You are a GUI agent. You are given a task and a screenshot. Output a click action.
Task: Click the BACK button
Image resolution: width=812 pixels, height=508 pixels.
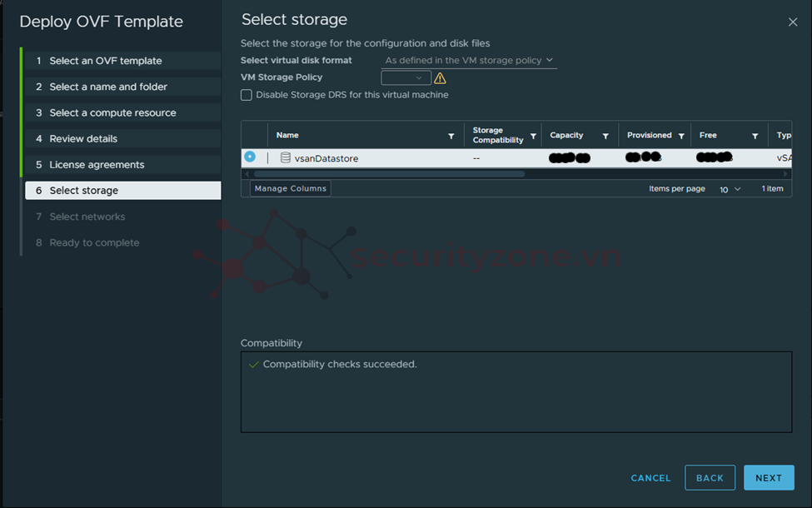click(x=710, y=478)
